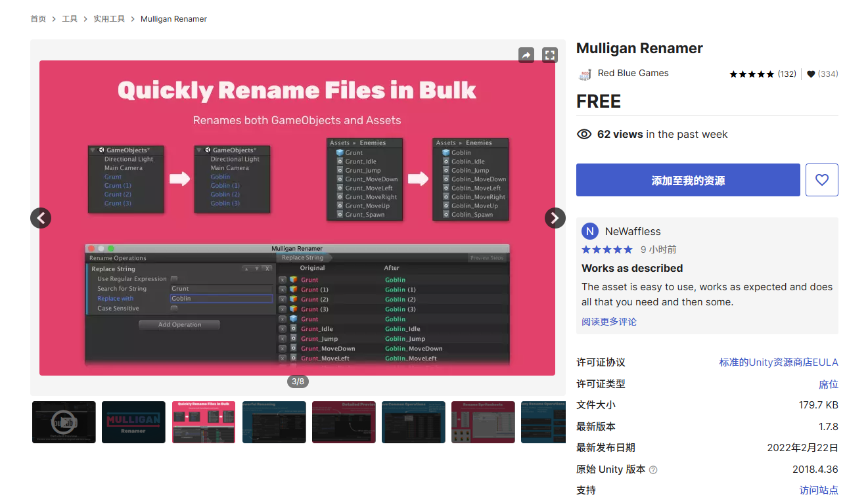This screenshot has height=503, width=868.
Task: Click the five-star rating near (132)
Action: pyautogui.click(x=752, y=74)
